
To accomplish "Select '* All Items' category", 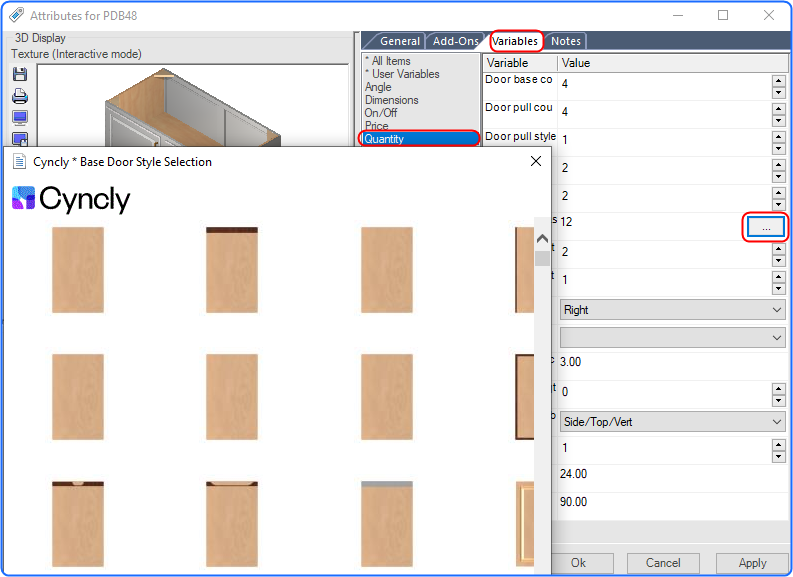I will pos(387,61).
